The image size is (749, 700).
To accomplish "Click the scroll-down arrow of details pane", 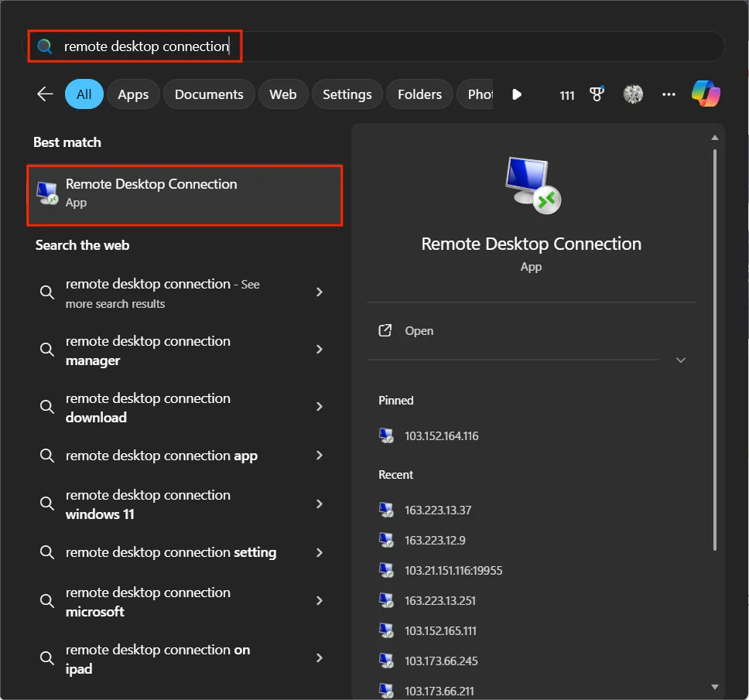I will click(x=715, y=687).
